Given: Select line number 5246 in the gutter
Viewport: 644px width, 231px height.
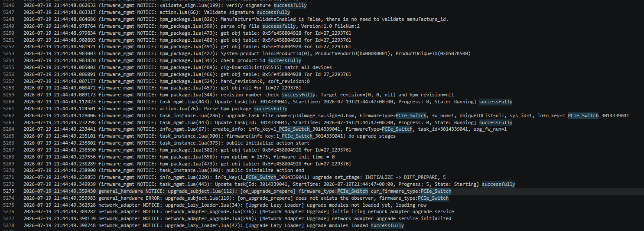Looking at the screenshot, I should (9, 6).
